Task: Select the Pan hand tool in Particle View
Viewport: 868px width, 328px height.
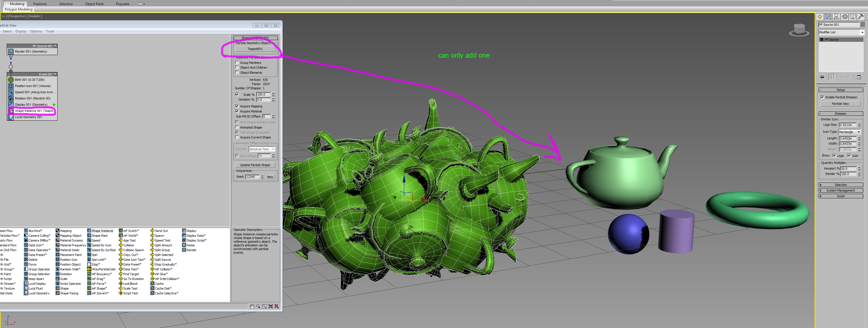Action: (x=252, y=306)
